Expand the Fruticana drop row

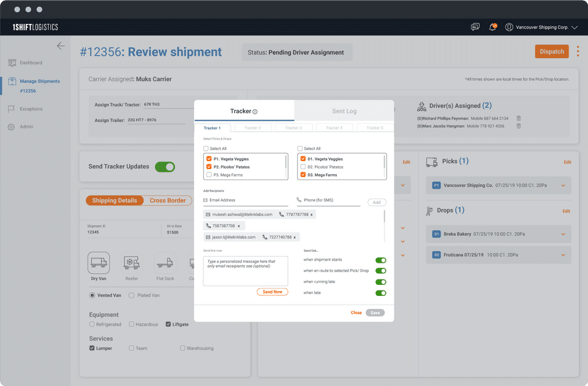563,255
